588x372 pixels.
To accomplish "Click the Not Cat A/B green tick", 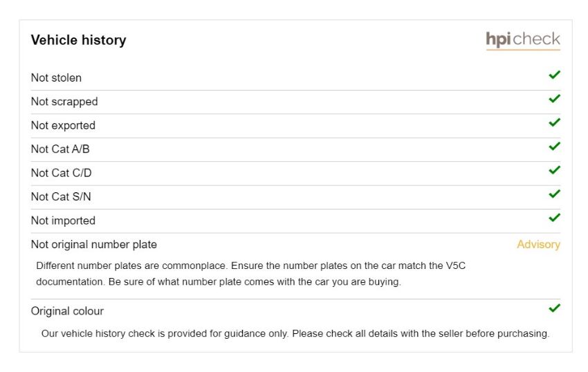I will (554, 146).
